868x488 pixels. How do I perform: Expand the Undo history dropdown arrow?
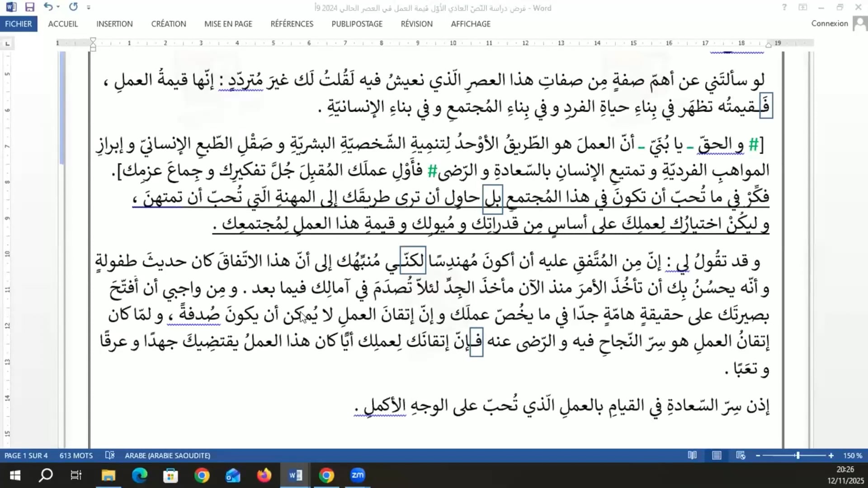tap(58, 7)
